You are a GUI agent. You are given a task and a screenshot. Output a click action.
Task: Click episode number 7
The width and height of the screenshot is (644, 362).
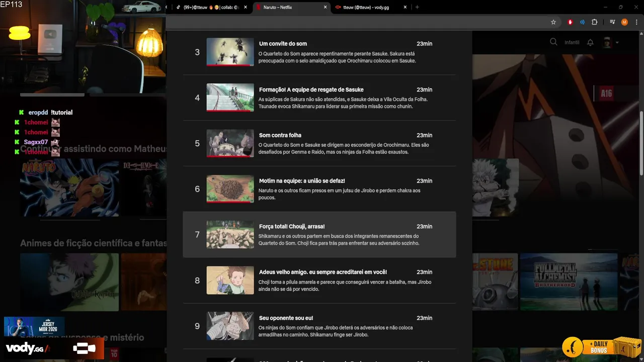click(x=197, y=235)
